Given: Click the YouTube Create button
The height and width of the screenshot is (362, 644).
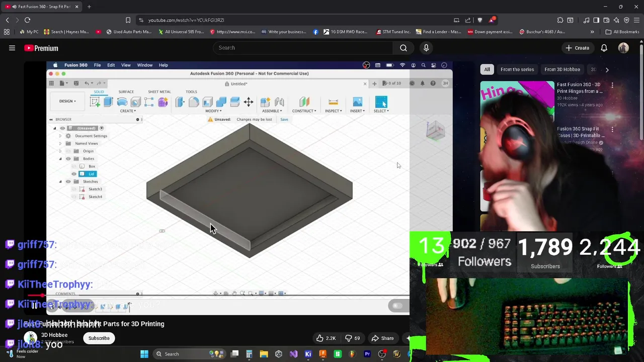Looking at the screenshot, I should tap(577, 48).
